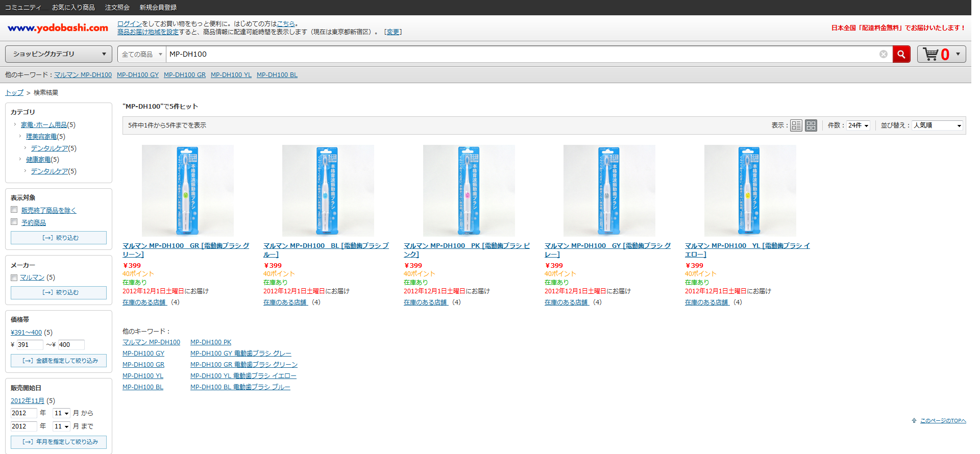Open the ショッピングカテゴリ dropdown

(59, 54)
